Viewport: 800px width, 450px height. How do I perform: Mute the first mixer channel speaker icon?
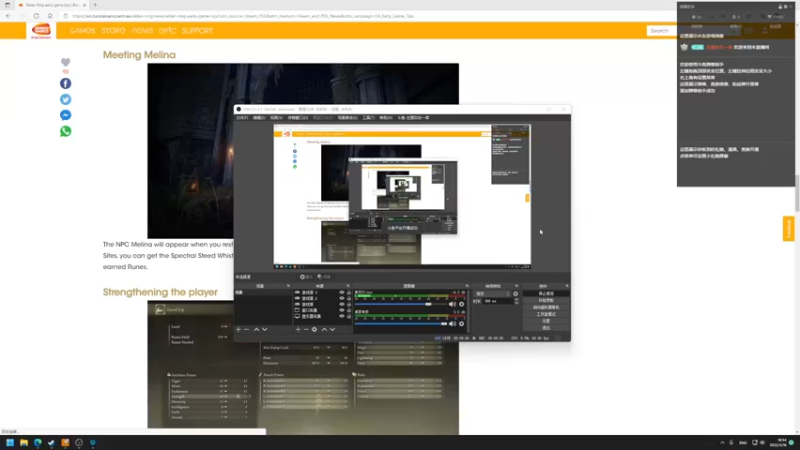452,304
